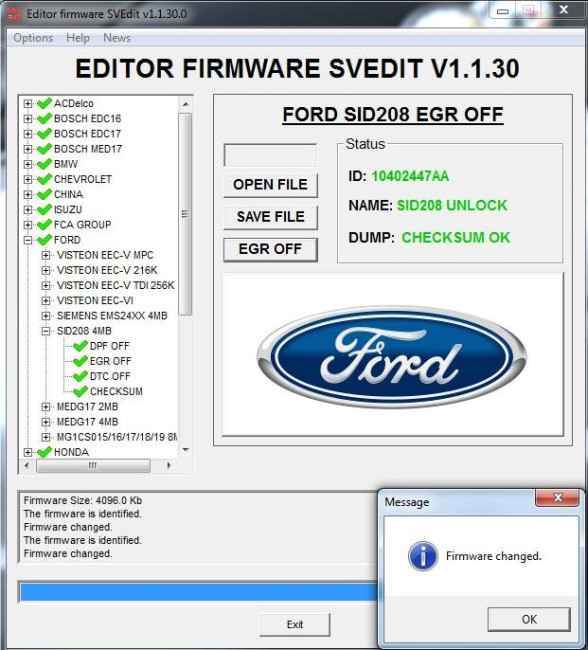This screenshot has height=650, width=588.
Task: Expand the HONDA tree node
Action: coord(28,452)
